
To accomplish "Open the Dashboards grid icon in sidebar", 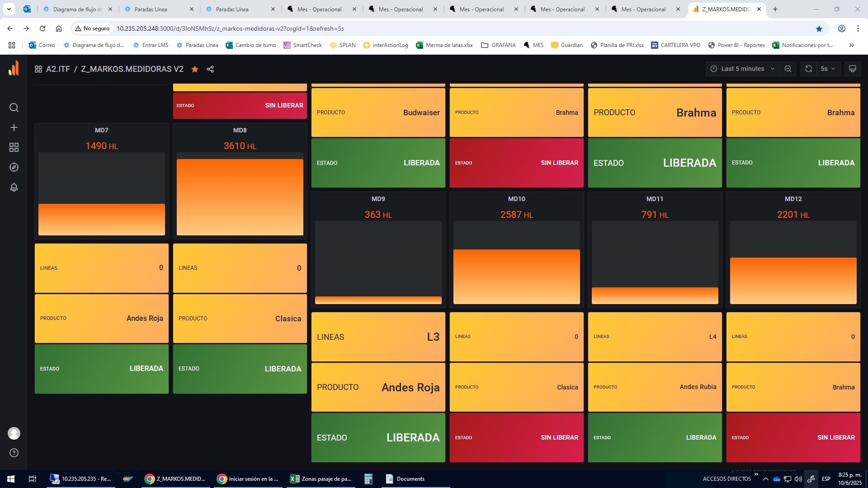I will 14,147.
